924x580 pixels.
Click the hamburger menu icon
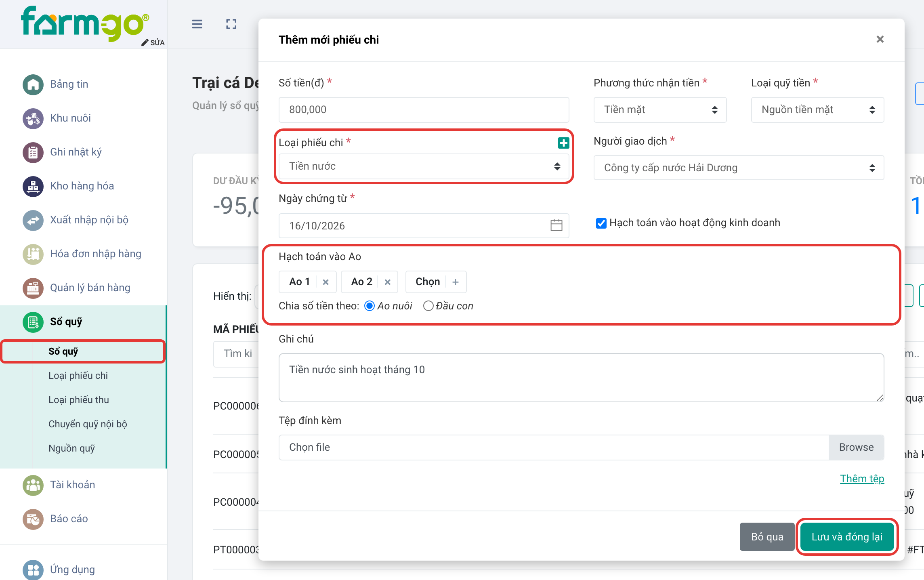(197, 24)
